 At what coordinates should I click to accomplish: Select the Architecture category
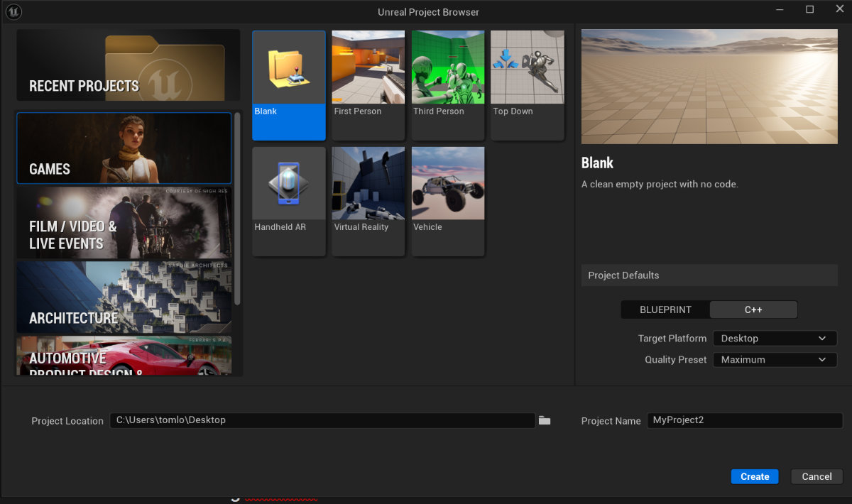[124, 298]
